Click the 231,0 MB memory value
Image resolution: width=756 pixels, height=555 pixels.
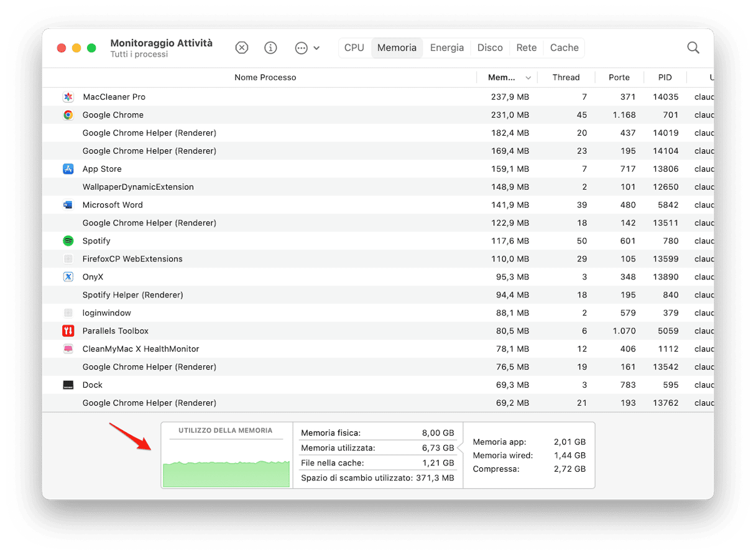point(510,115)
